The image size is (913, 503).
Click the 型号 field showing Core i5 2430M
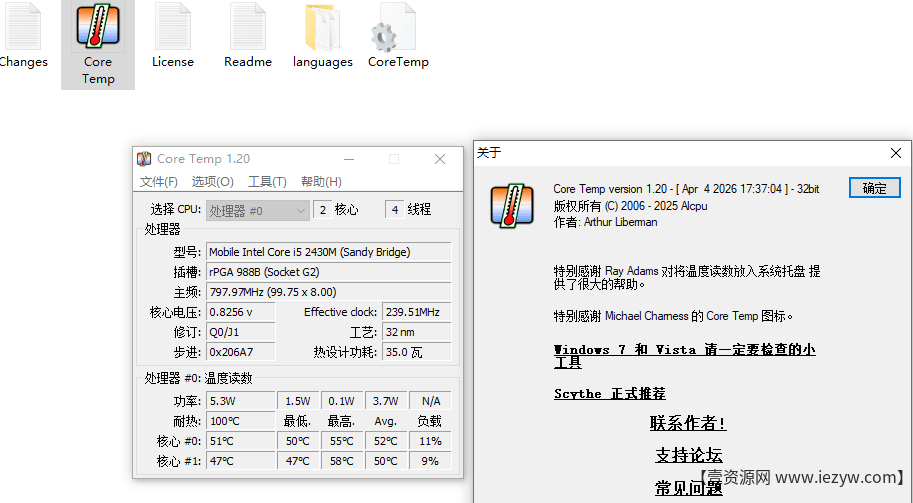pyautogui.click(x=328, y=252)
